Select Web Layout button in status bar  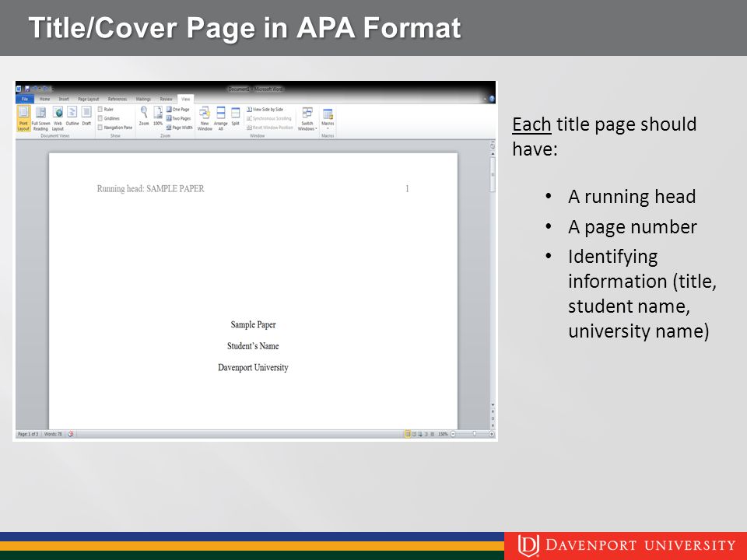click(419, 434)
